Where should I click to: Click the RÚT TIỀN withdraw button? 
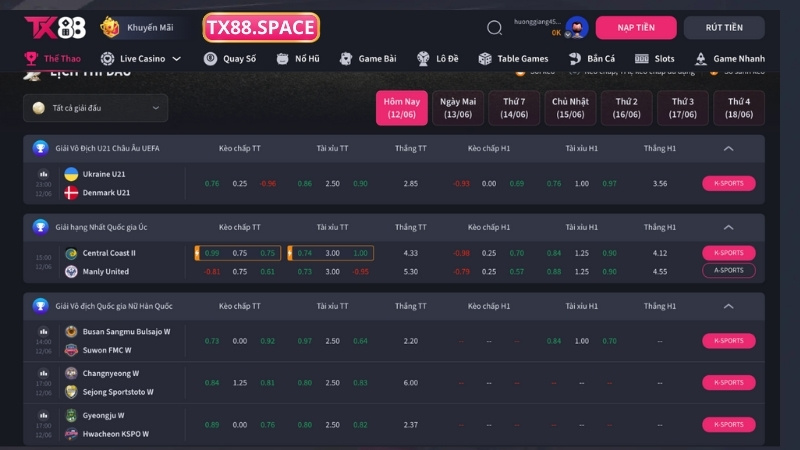[724, 28]
